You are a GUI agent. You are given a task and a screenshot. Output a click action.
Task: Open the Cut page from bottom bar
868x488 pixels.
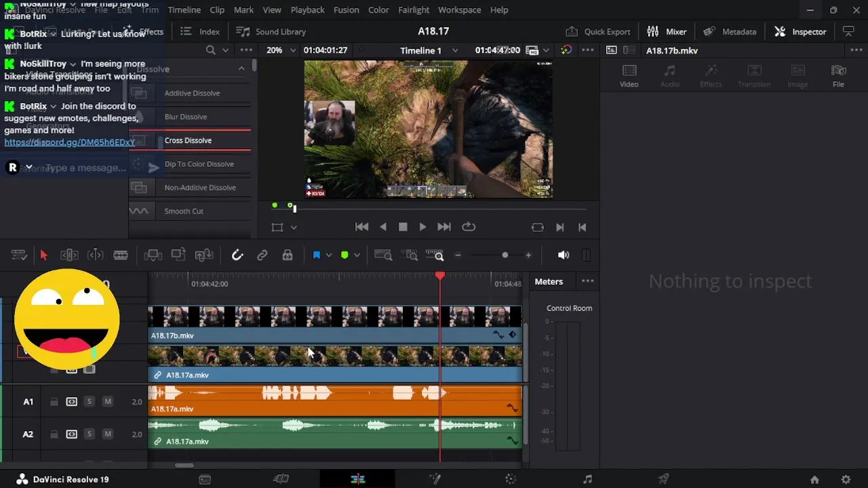coord(281,479)
